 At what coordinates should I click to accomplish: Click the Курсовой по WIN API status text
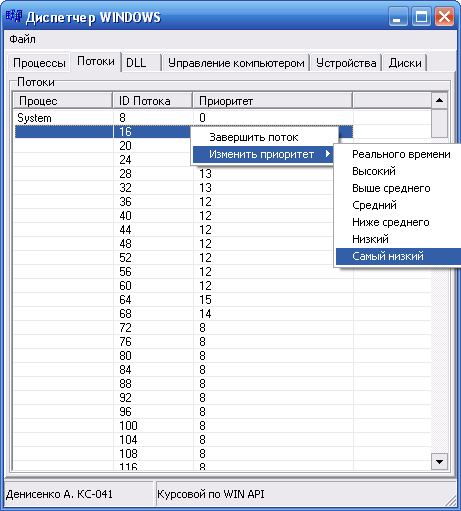pos(211,494)
